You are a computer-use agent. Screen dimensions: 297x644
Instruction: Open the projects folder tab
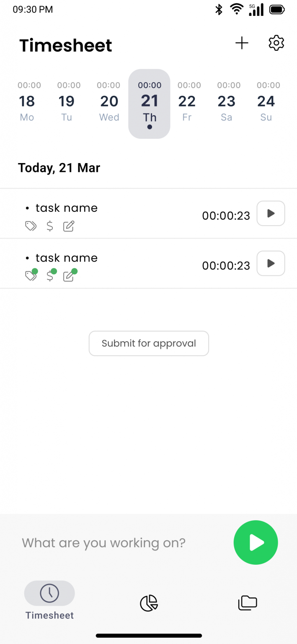point(248,603)
